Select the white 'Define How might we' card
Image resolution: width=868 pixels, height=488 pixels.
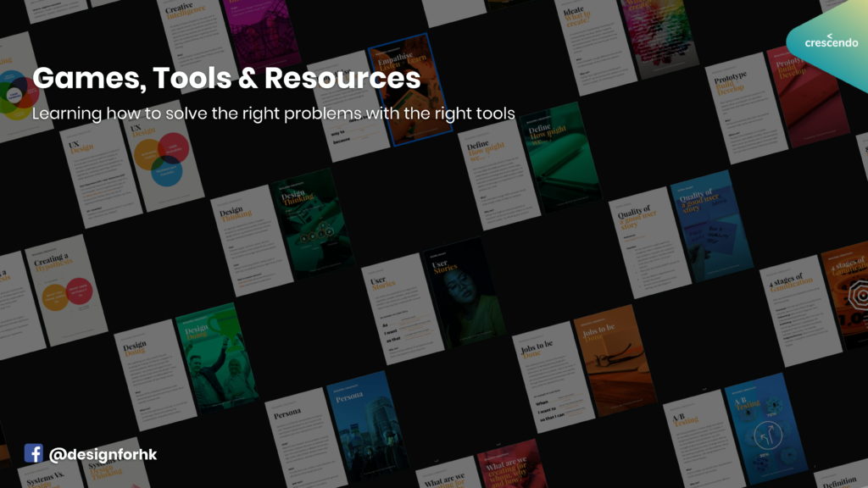click(x=498, y=175)
